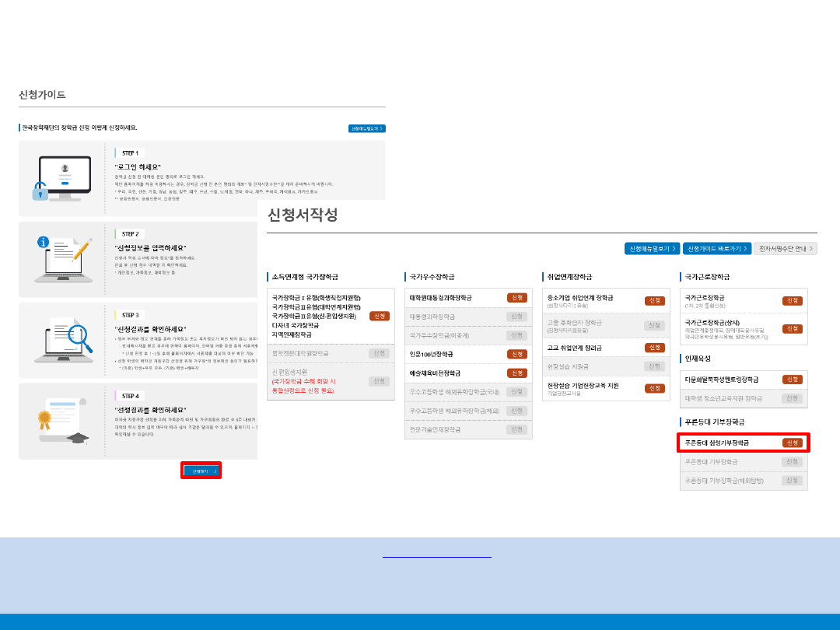Image resolution: width=840 pixels, height=630 pixels.
Task: Click 신청 for 국가장학금 I·II 유형 group
Action: [x=379, y=316]
